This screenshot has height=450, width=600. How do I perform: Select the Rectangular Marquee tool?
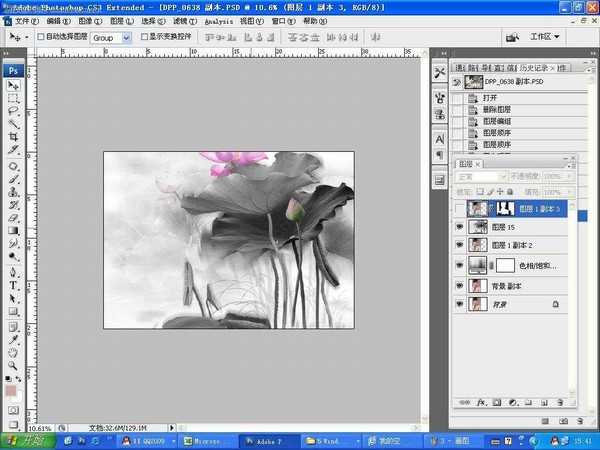[x=14, y=99]
